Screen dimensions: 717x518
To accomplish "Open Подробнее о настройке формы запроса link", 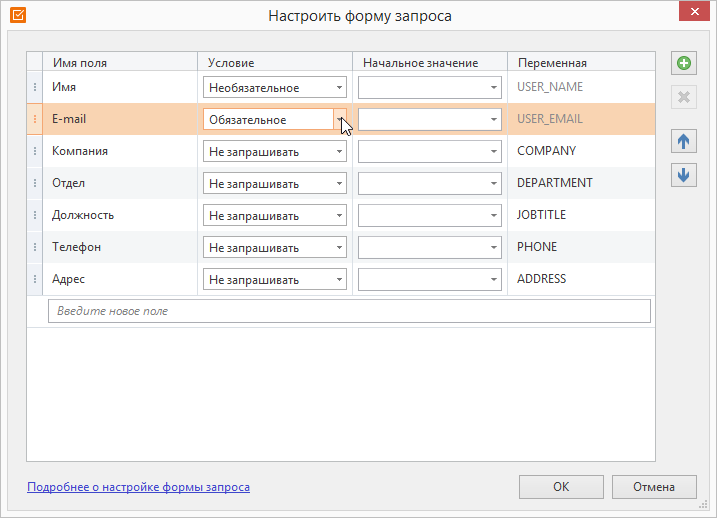I will tap(139, 487).
